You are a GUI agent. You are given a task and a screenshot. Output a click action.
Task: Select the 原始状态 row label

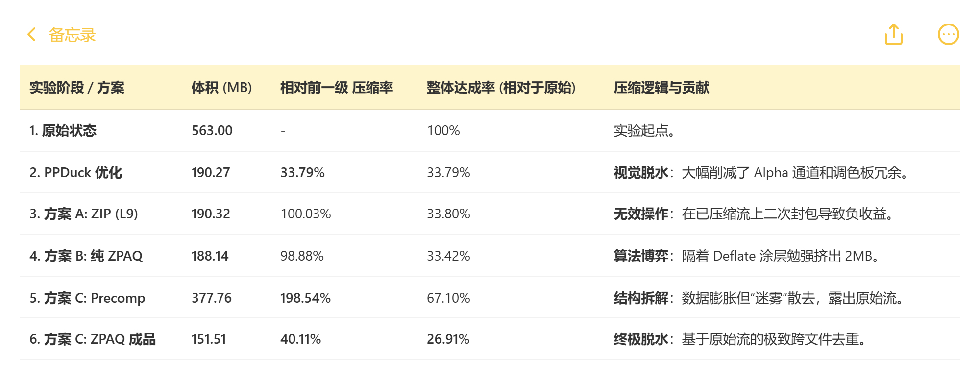point(63,131)
